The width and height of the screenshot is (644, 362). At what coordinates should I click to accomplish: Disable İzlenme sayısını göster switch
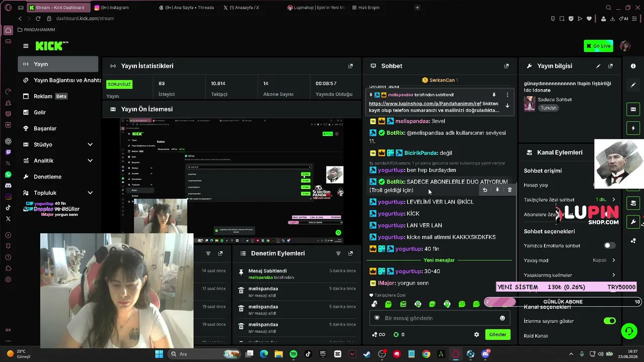tap(610, 321)
